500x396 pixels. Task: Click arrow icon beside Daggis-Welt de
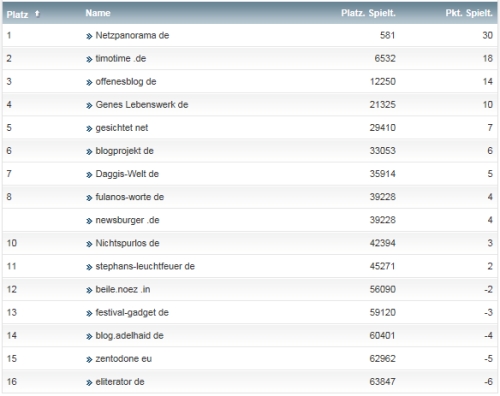point(89,175)
